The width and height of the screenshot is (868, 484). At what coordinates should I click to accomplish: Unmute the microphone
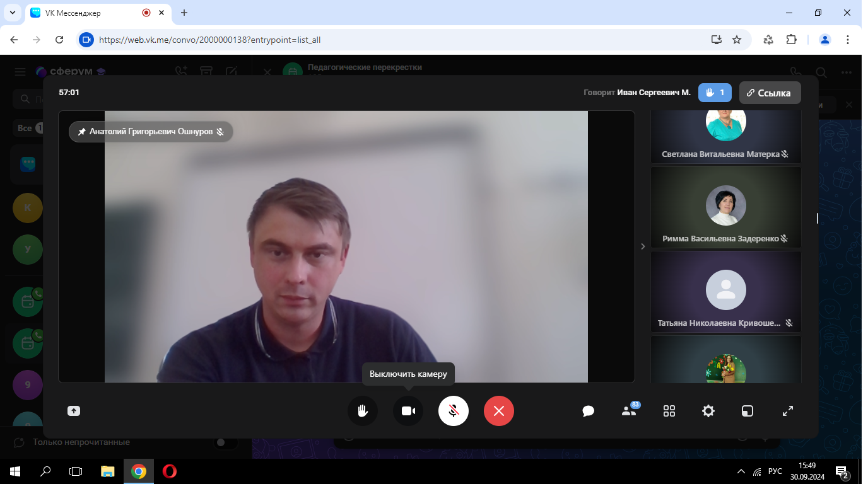[x=454, y=411]
